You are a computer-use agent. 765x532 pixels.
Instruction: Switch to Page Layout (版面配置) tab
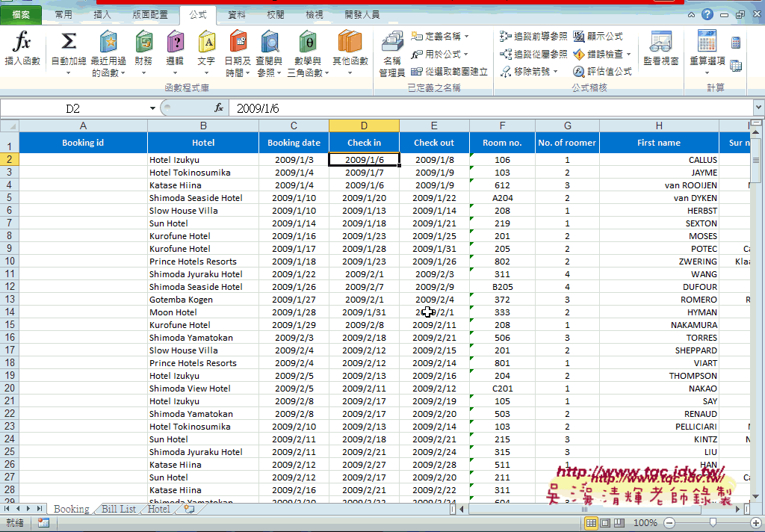[x=149, y=15]
